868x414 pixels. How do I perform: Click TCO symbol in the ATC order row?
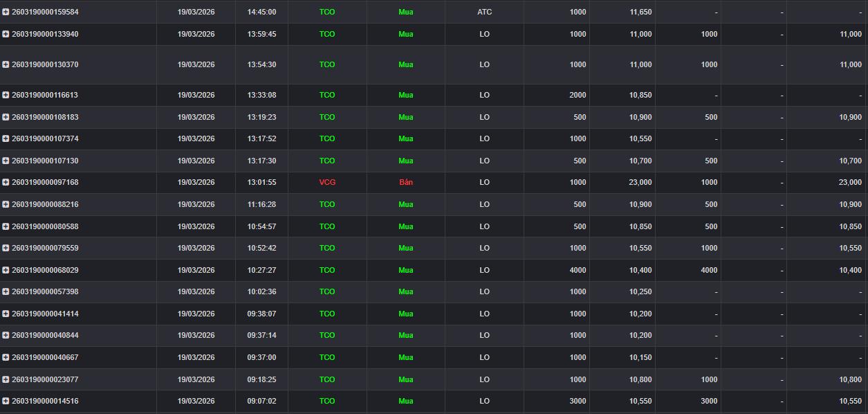click(327, 12)
